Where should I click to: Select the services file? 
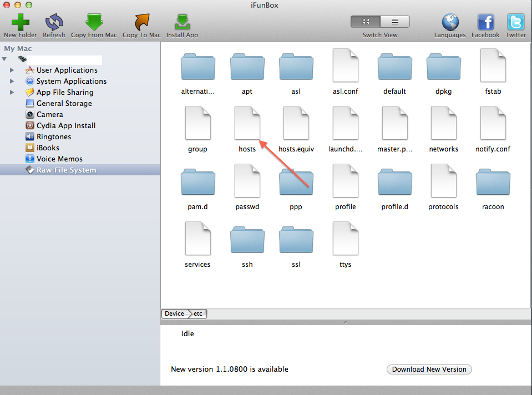click(198, 239)
